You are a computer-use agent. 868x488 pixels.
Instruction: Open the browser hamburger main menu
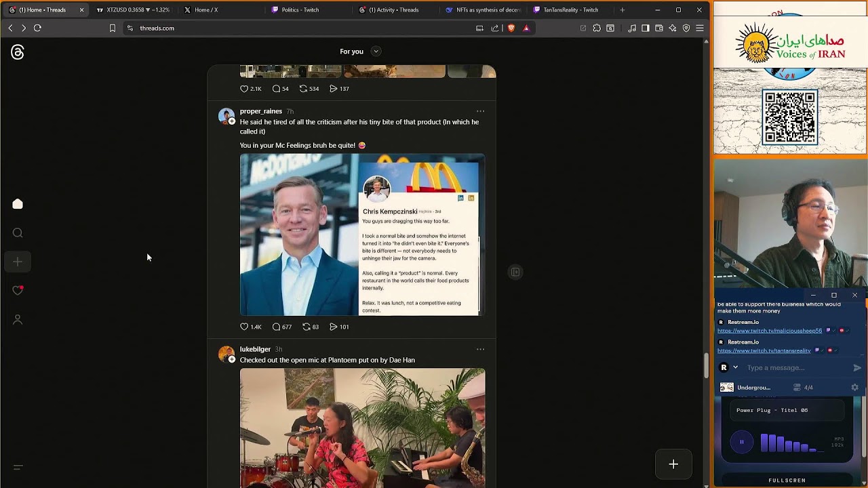(700, 28)
